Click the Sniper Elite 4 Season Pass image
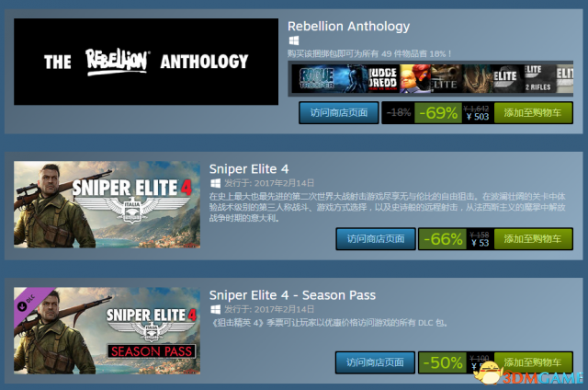 point(107,331)
